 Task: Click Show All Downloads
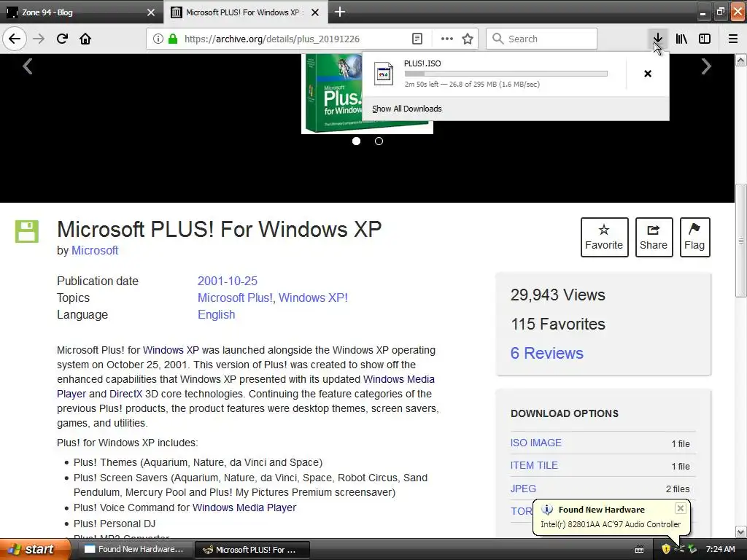tap(407, 109)
